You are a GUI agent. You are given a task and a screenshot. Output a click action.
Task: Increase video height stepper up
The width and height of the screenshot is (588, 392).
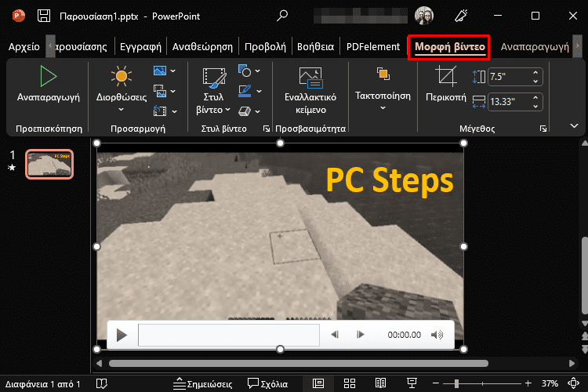point(535,72)
